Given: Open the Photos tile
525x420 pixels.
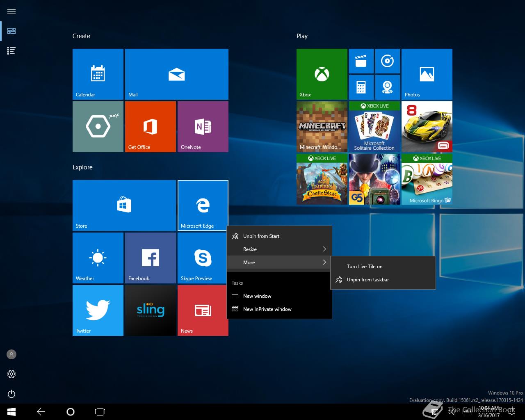Looking at the screenshot, I should coord(427,74).
